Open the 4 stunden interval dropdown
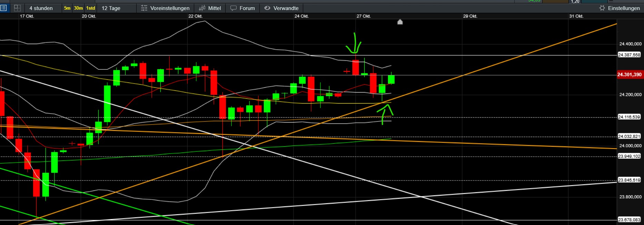Screen dimensions: 644x225 (x=41, y=8)
